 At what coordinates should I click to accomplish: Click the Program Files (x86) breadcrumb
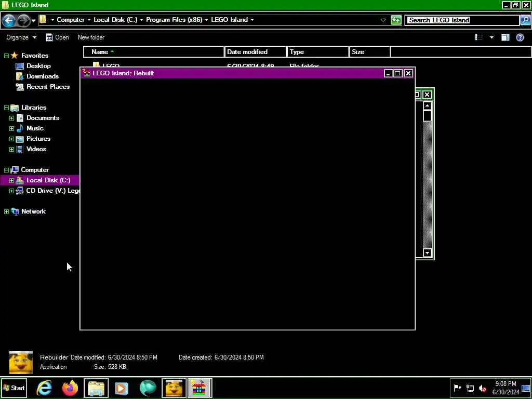tap(174, 20)
